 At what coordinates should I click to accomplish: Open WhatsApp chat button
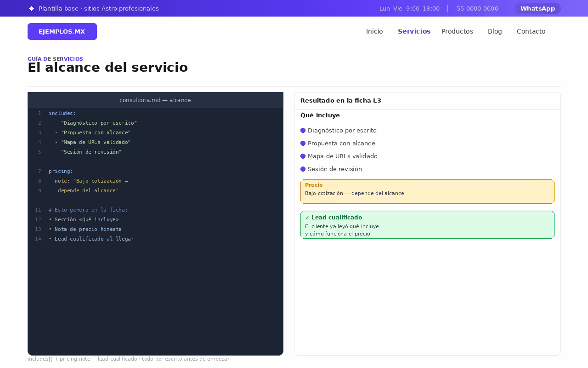(x=537, y=8)
